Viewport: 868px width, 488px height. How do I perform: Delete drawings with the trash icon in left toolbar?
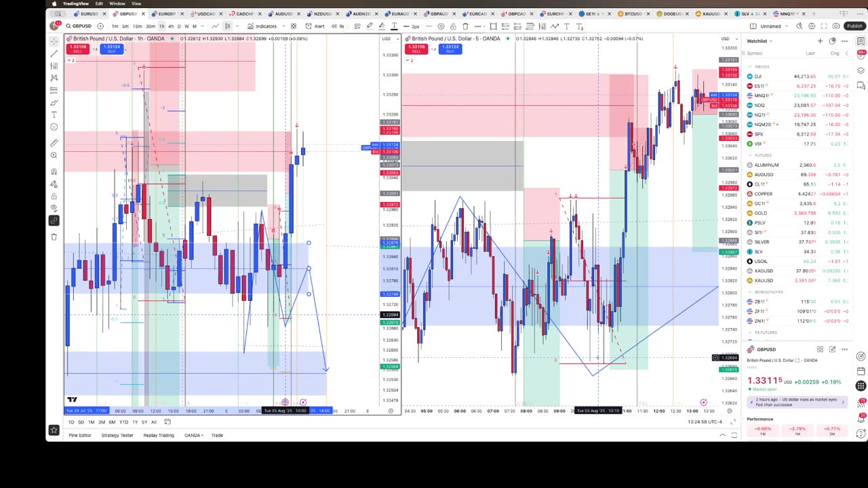click(54, 237)
